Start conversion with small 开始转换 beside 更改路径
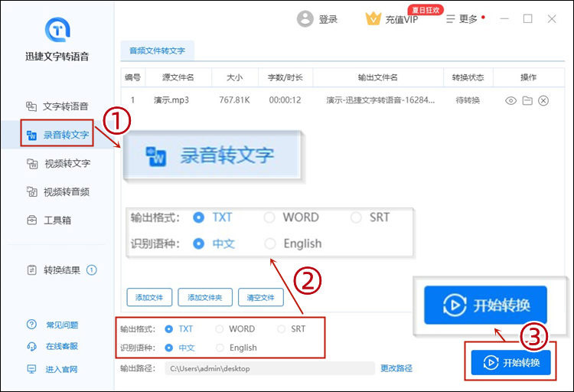 pyautogui.click(x=510, y=362)
